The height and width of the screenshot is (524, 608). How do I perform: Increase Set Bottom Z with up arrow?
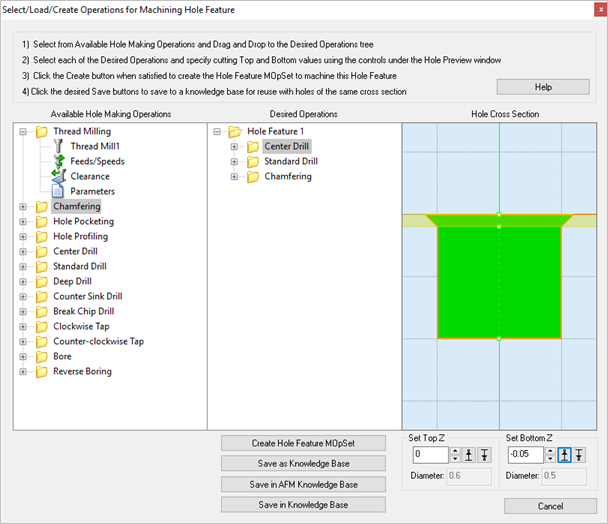pyautogui.click(x=550, y=451)
